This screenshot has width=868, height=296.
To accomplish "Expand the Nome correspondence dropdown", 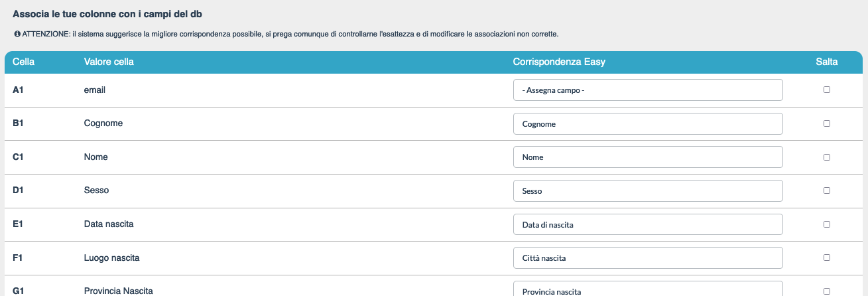I will pos(648,157).
